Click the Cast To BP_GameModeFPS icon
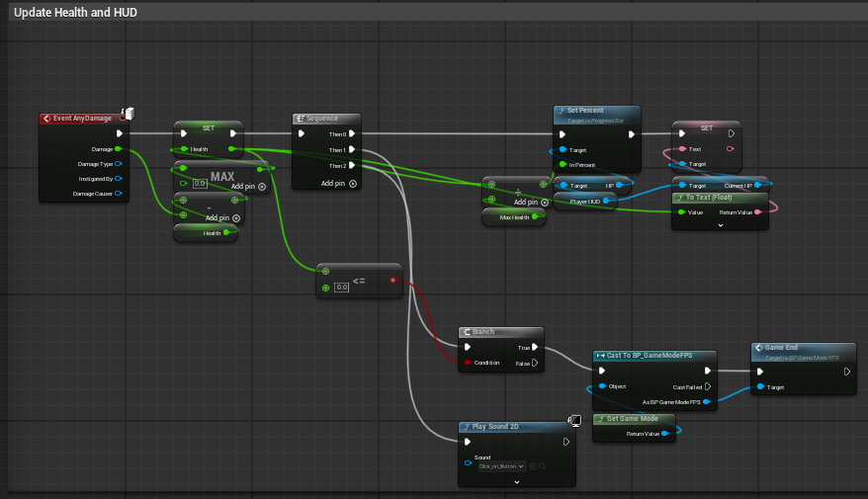Screen dimensions: 868x499 601,355
